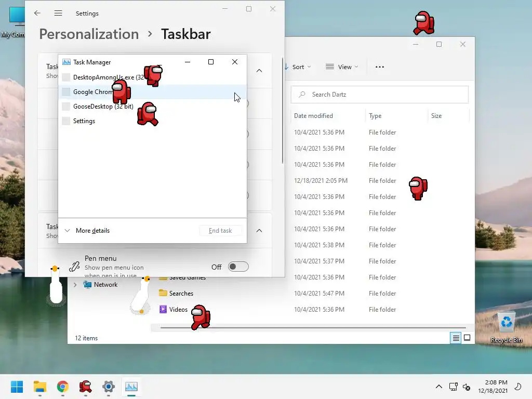Click the Personalization breadcrumb link
The height and width of the screenshot is (399, 532).
(x=89, y=34)
